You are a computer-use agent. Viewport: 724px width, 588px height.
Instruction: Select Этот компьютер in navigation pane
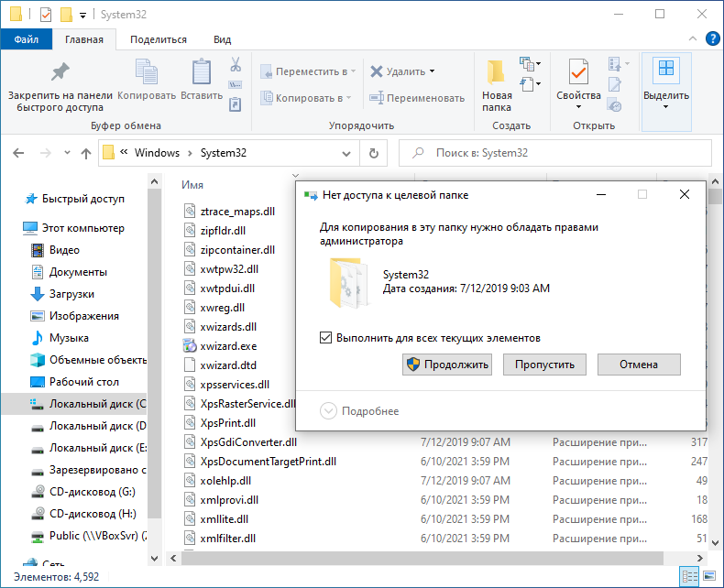74,228
